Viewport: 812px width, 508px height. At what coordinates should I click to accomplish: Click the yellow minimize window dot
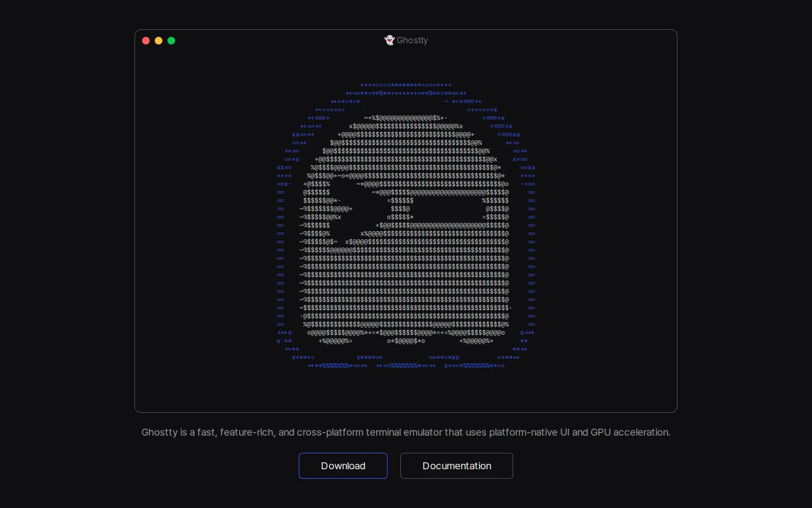159,41
